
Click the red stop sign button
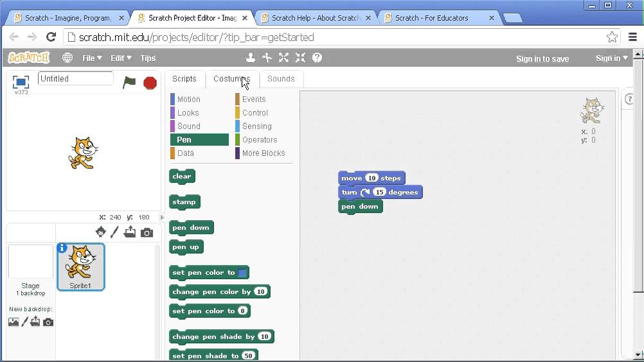coord(150,83)
